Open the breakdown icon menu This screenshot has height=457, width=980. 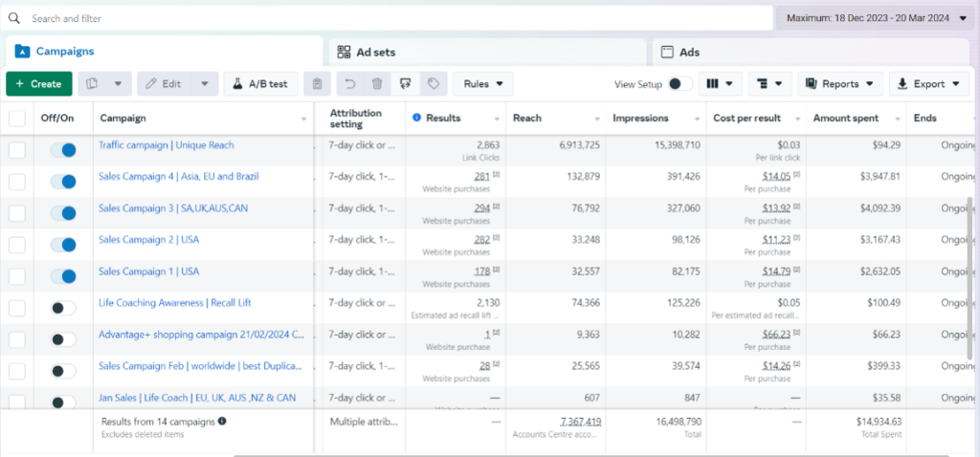[x=770, y=84]
